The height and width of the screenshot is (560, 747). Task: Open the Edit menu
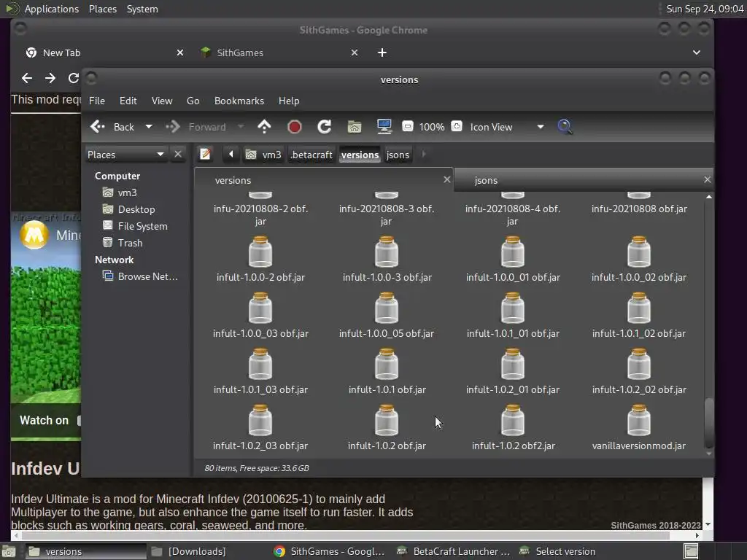click(128, 101)
